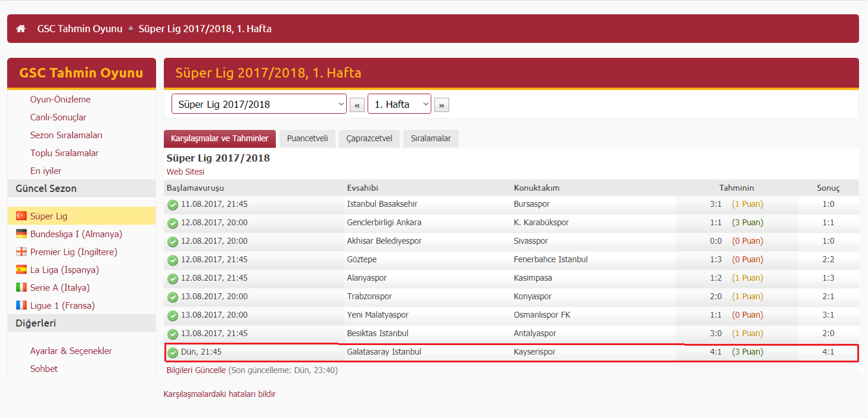Switch to the Çaprazcetvel tab
The height and width of the screenshot is (419, 868).
[x=369, y=138]
